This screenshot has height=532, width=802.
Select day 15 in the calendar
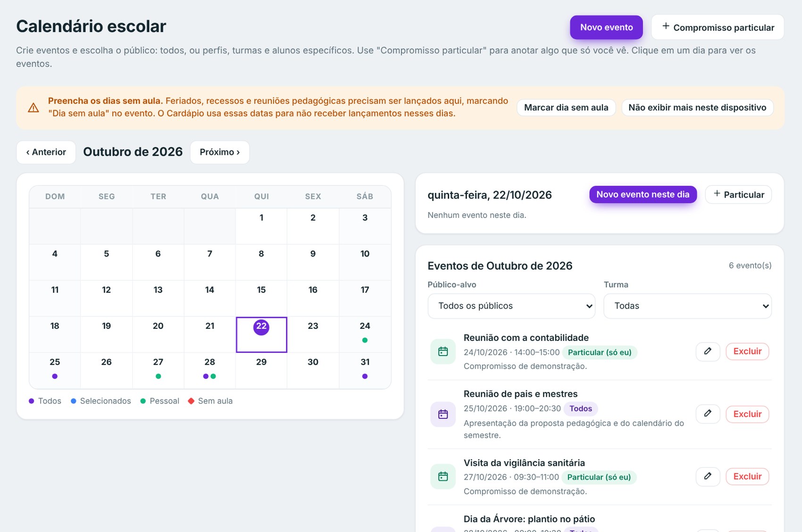(261, 298)
